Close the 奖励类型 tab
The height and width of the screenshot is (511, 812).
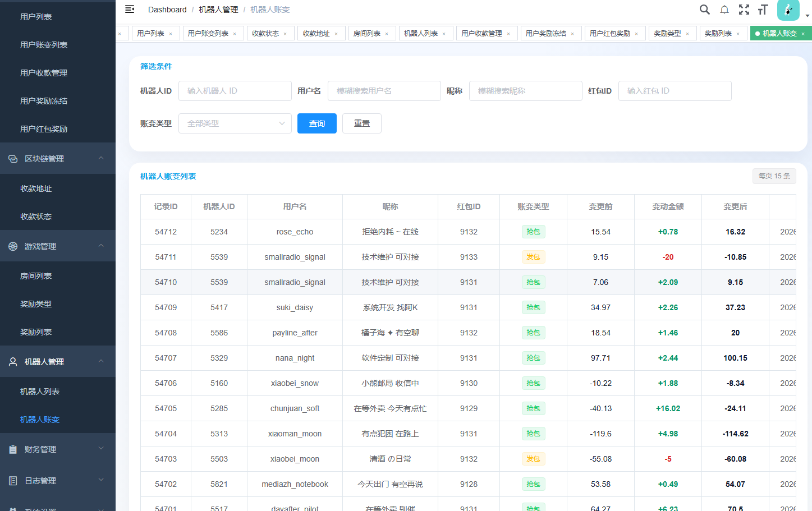pos(687,34)
